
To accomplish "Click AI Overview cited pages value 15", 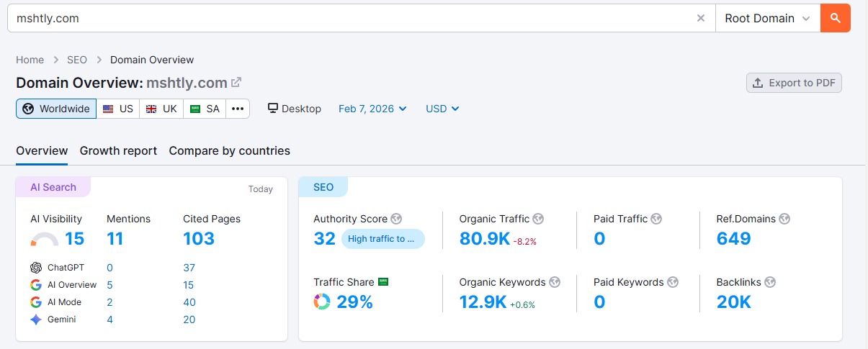I will pos(189,285).
